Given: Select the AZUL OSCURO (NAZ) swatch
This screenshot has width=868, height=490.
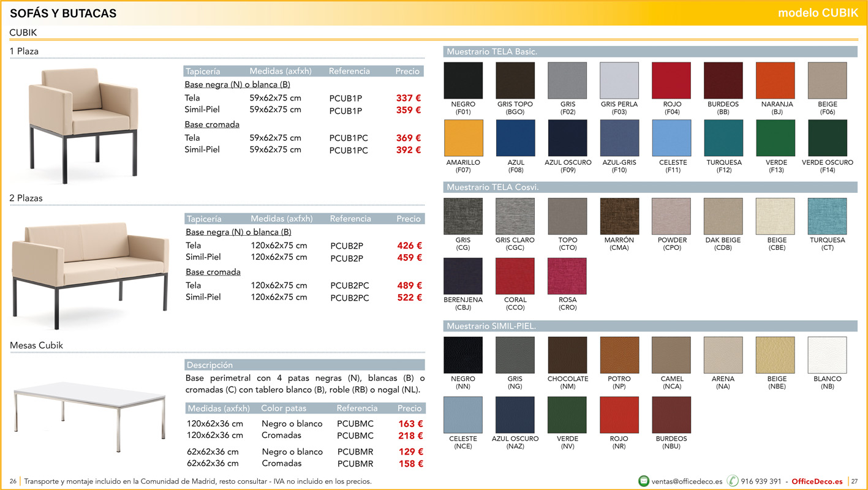Looking at the screenshot, I should pos(515,415).
